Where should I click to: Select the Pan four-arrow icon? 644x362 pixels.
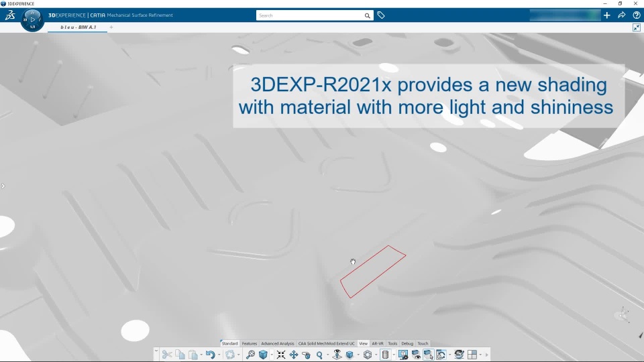[294, 355]
